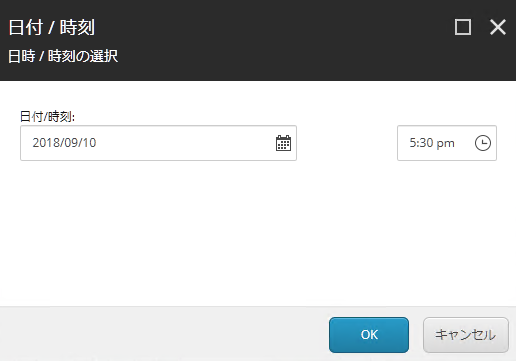Click the キャンセル button
Screen dimensions: 516x361
tap(466, 335)
